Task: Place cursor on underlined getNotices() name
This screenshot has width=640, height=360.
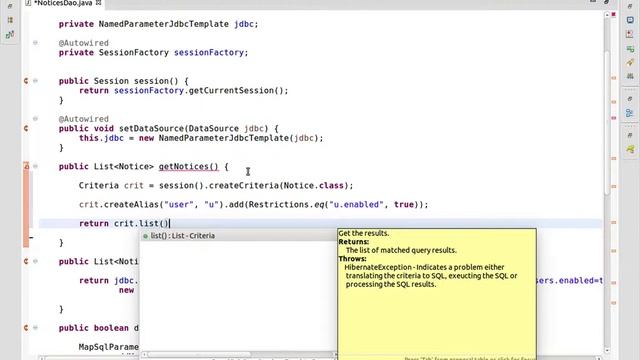Action: (x=188, y=167)
